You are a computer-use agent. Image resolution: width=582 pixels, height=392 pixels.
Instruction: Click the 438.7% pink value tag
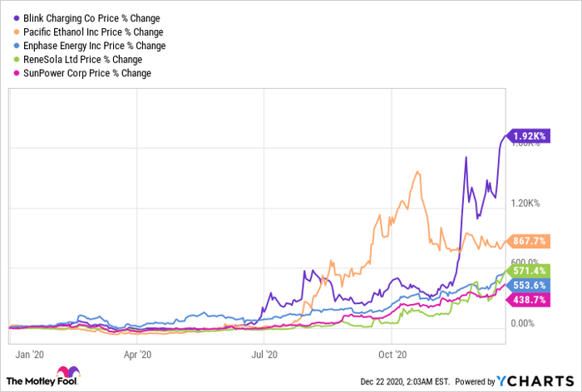pyautogui.click(x=528, y=299)
